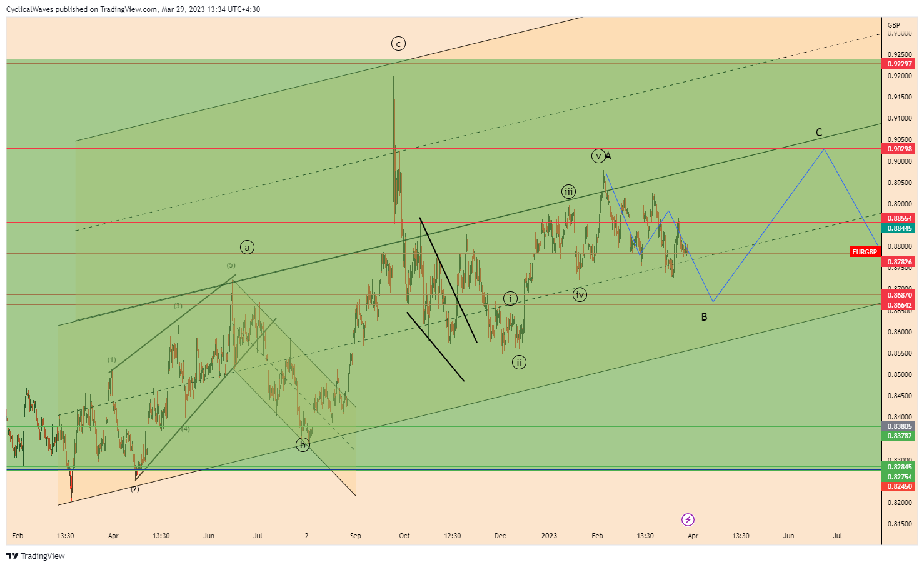Select the 0.82754 green price label

(900, 477)
